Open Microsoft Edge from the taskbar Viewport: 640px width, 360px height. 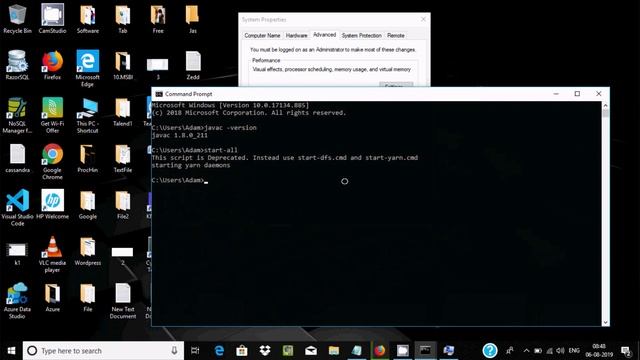coord(219,351)
